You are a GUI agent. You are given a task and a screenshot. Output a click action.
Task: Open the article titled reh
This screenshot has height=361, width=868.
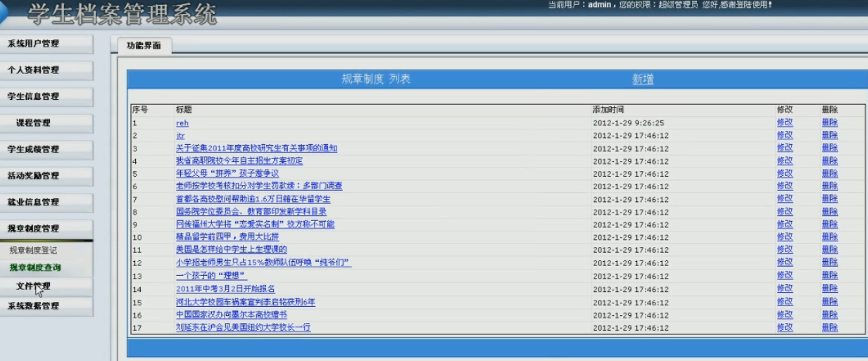(182, 123)
